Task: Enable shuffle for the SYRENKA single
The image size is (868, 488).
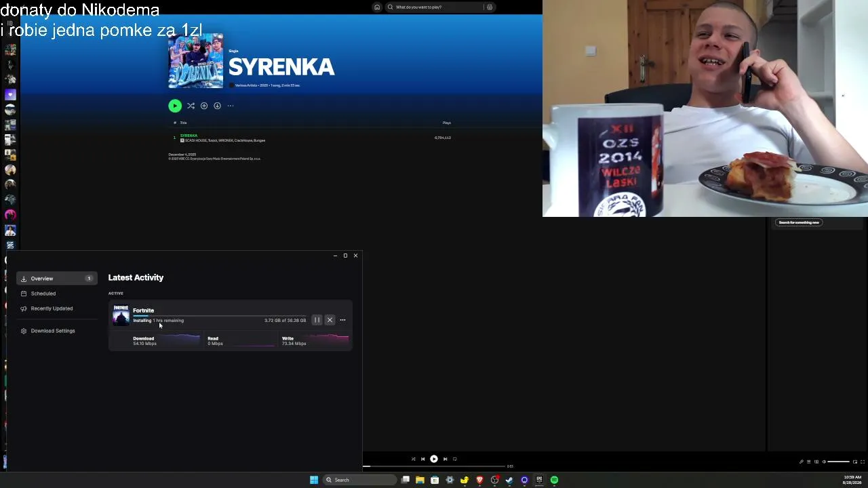Action: click(191, 106)
